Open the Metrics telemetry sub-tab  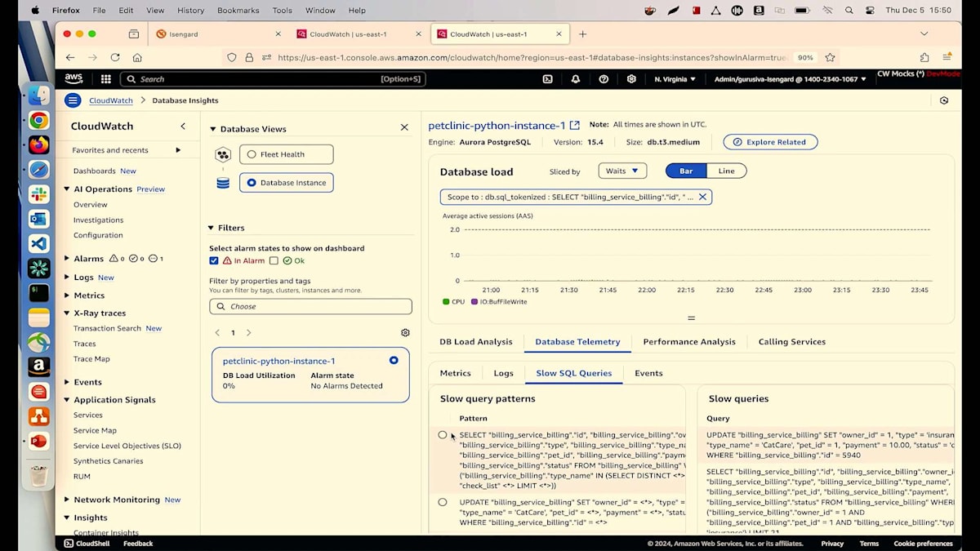pyautogui.click(x=455, y=373)
